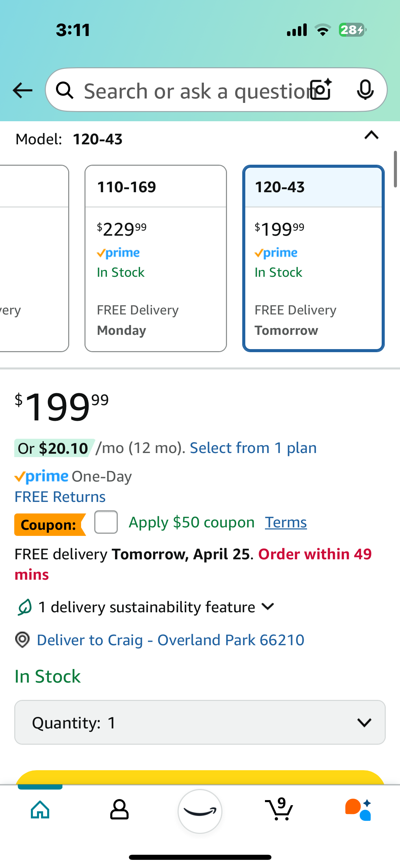The height and width of the screenshot is (868, 400).
Task: Tap the microphone voice search icon
Action: tap(365, 90)
